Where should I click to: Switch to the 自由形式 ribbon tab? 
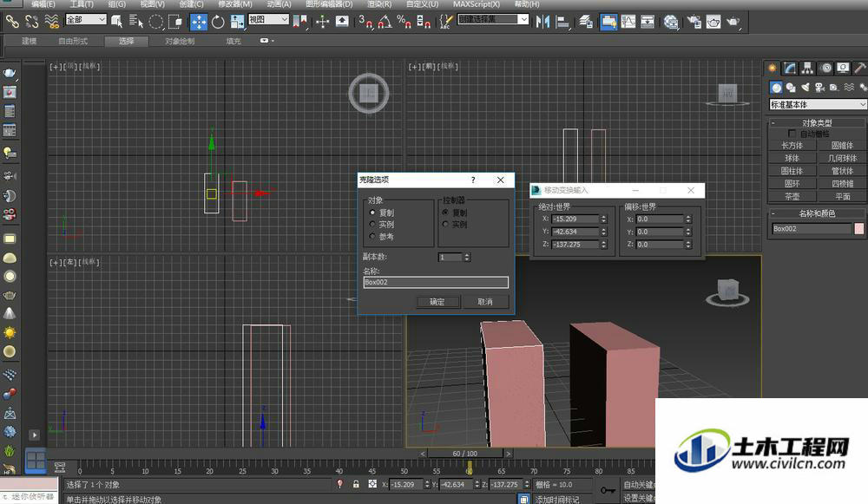coord(73,41)
